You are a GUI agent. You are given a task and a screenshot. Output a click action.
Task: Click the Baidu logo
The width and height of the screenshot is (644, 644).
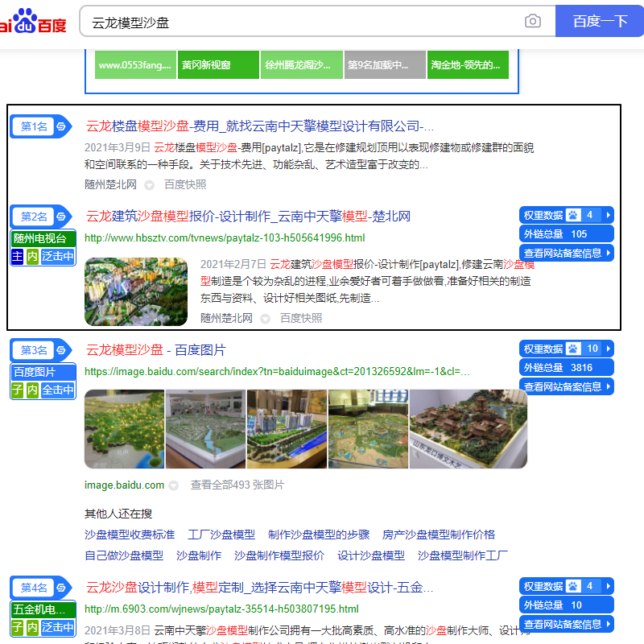coord(33,22)
